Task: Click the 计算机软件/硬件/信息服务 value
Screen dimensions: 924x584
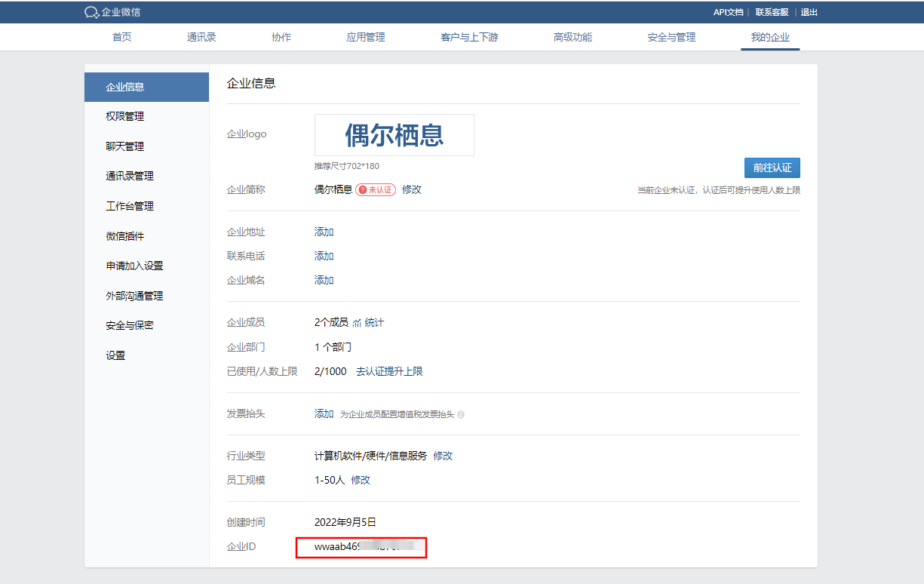Action: pos(371,456)
